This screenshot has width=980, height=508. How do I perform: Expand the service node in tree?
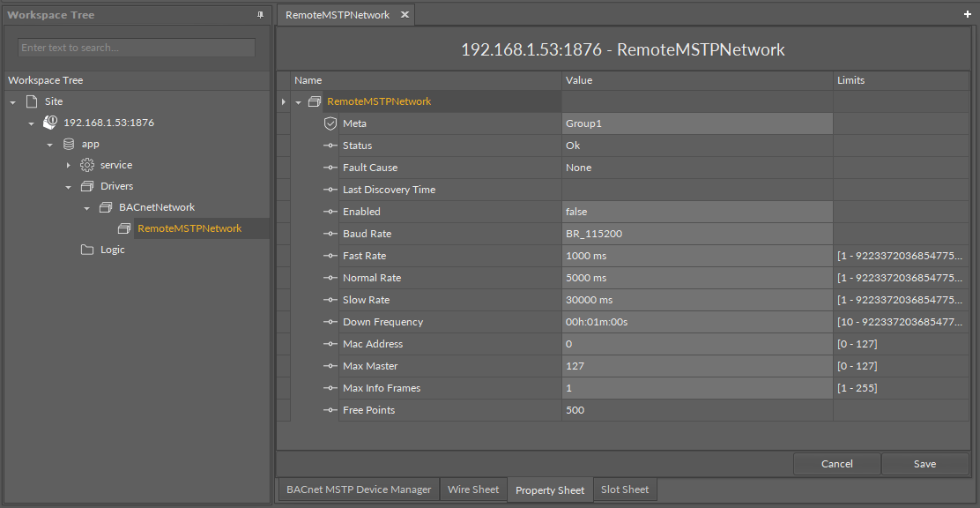(x=69, y=165)
